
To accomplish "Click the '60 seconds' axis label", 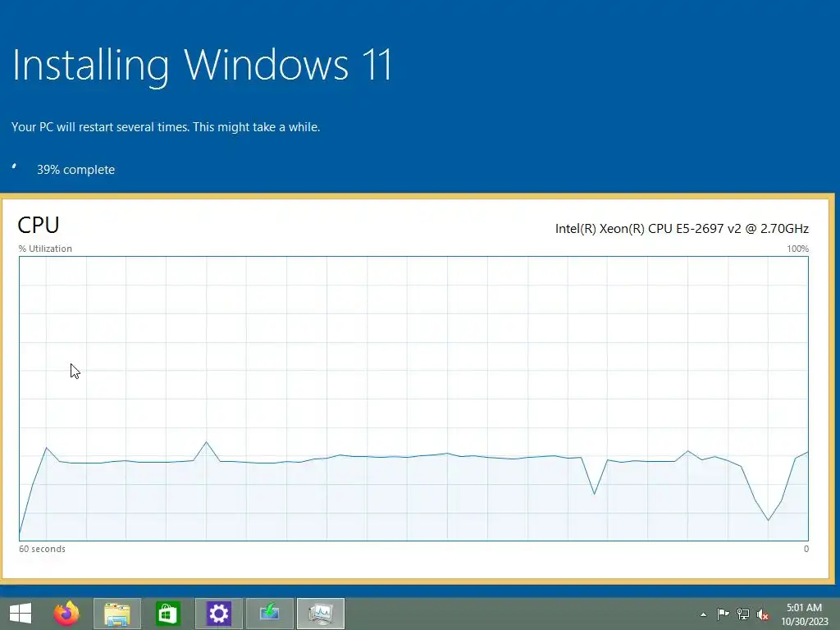I will [43, 549].
